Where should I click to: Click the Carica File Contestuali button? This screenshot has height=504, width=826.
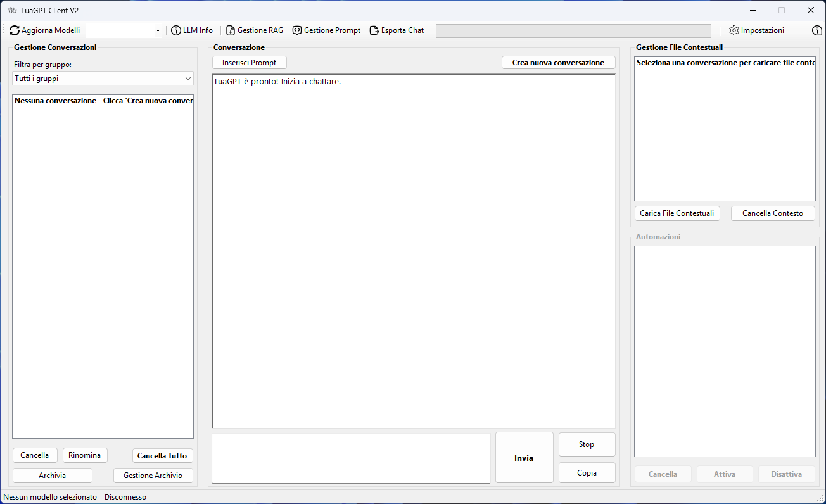coord(677,213)
